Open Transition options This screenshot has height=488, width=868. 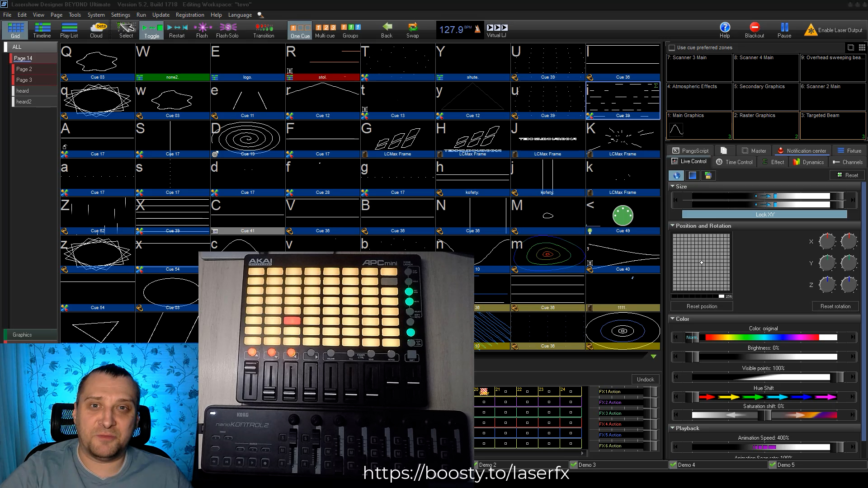tap(264, 30)
